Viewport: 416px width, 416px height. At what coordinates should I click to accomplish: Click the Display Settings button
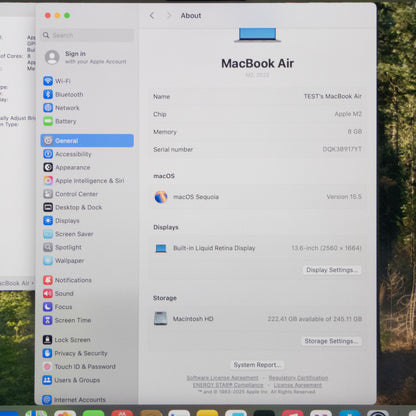pyautogui.click(x=332, y=270)
